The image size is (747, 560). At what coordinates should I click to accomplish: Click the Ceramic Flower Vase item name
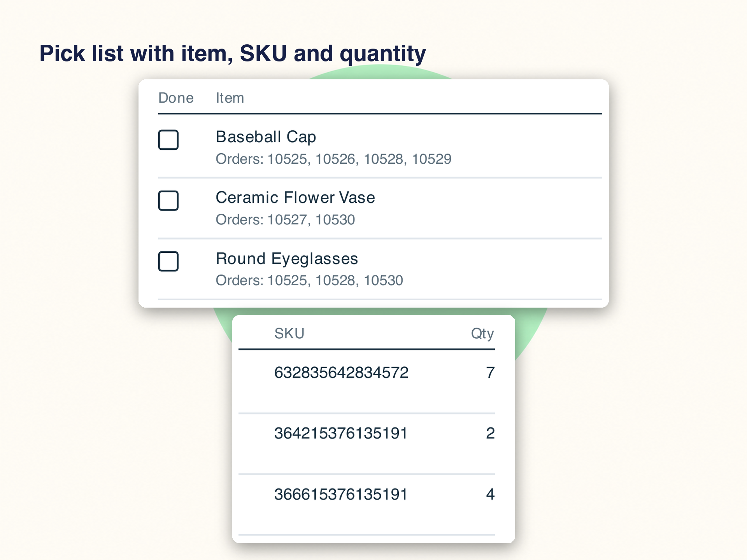(x=295, y=198)
